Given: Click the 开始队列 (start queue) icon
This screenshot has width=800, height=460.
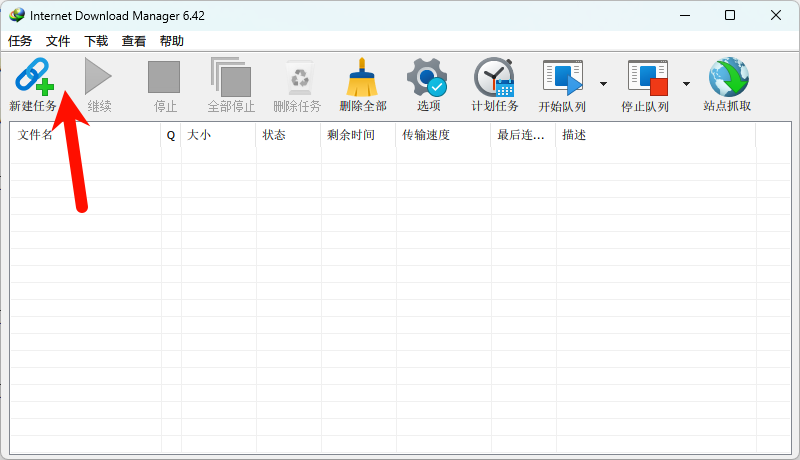Looking at the screenshot, I should (563, 78).
